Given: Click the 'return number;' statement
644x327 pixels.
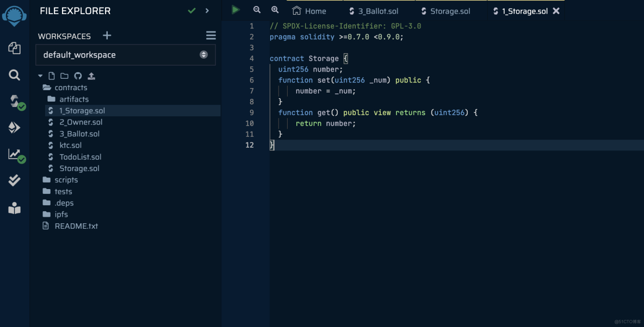Looking at the screenshot, I should tap(326, 123).
